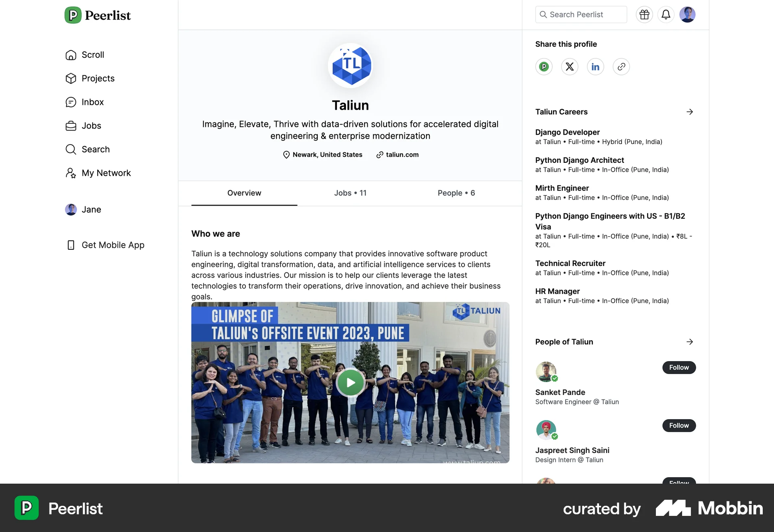
Task: Open the Jobs section in sidebar
Action: click(x=91, y=125)
